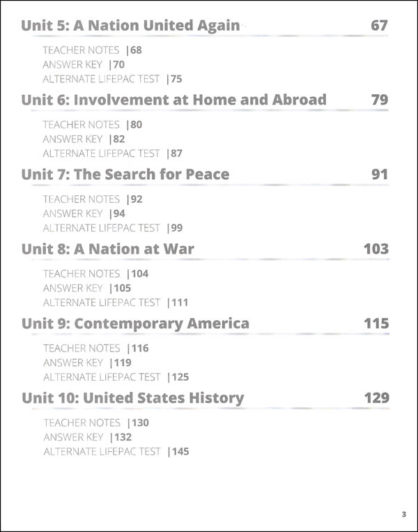The image size is (418, 532).
Task: Select Unit 7 Answer Key page 94
Action: coord(84,214)
